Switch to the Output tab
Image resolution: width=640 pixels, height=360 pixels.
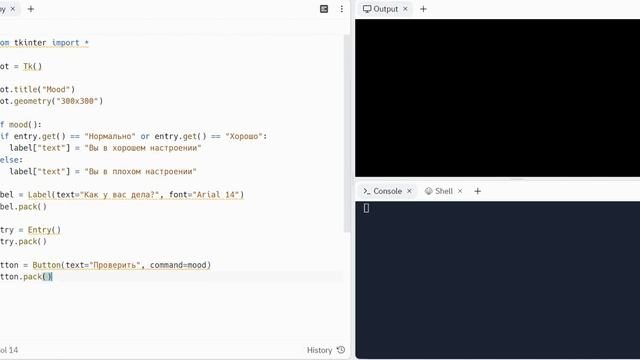tap(380, 9)
